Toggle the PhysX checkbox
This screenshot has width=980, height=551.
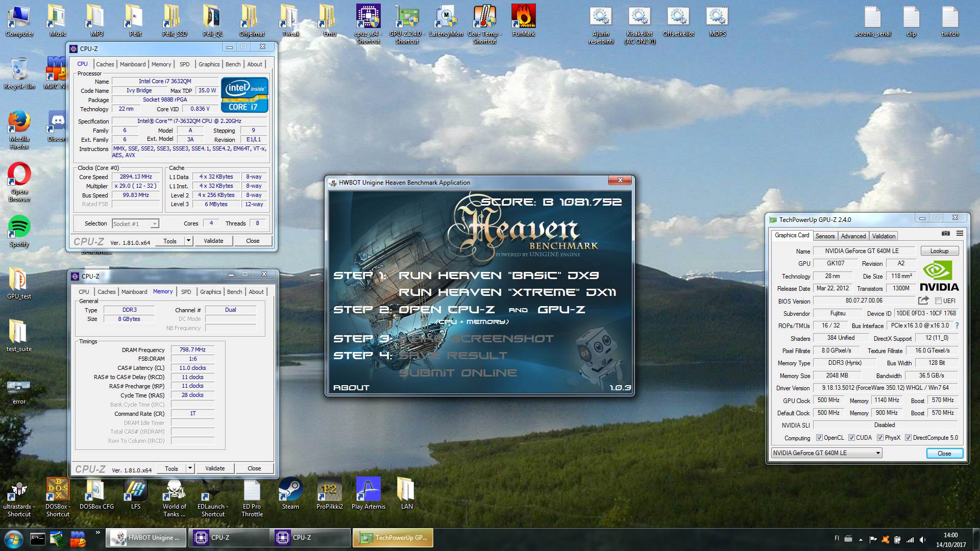pos(880,438)
